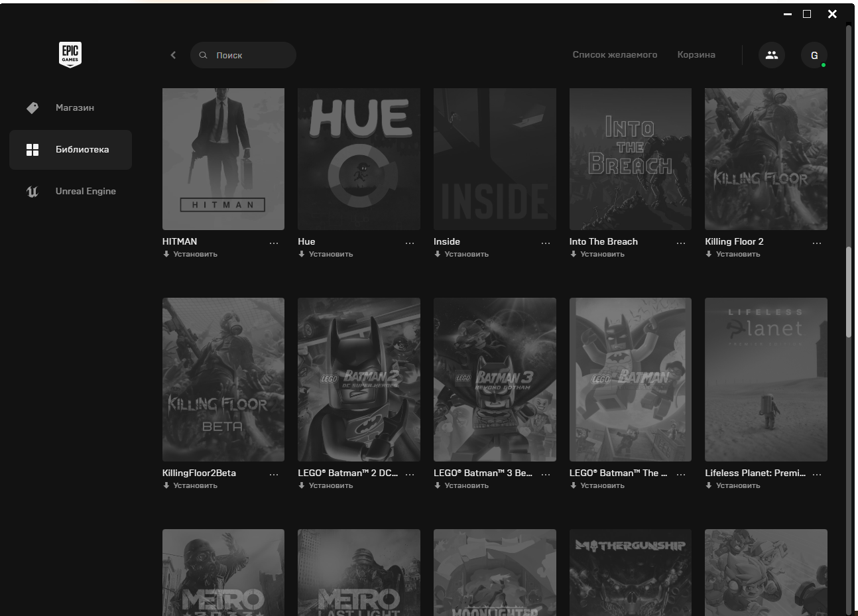Image resolution: width=858 pixels, height=616 pixels.
Task: Open three-dot menu for LEGO Batman 2
Action: (410, 475)
